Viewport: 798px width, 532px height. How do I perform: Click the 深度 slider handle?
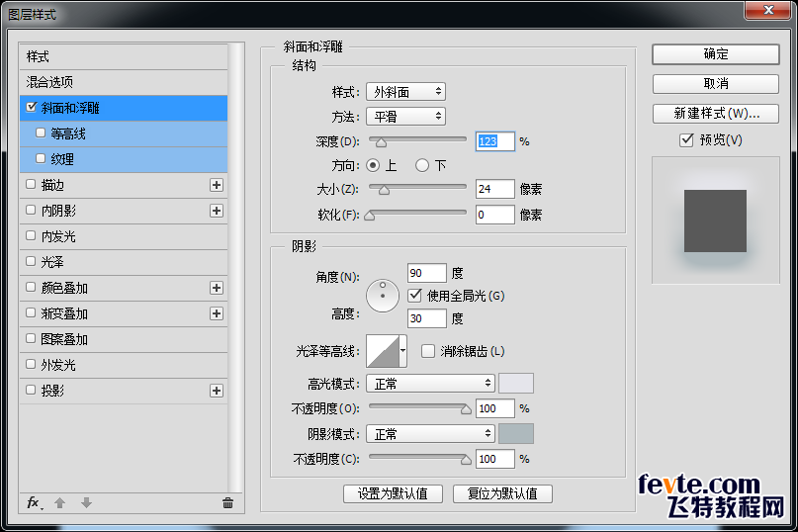tap(381, 142)
